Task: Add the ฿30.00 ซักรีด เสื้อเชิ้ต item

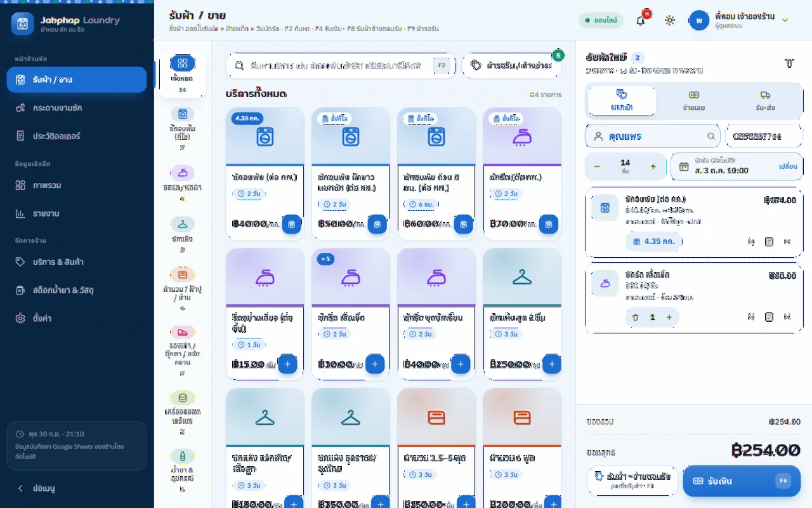Action: 374,364
